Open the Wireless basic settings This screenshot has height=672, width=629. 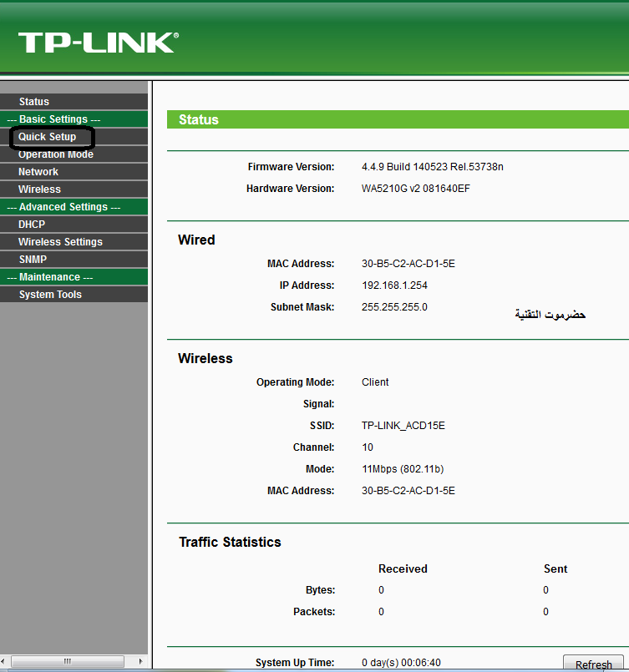pyautogui.click(x=39, y=189)
